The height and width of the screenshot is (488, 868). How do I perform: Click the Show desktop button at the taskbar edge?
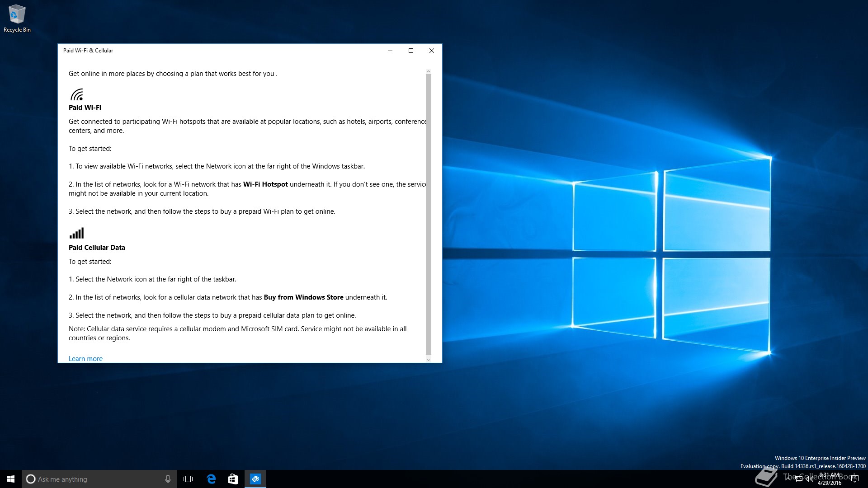tap(866, 479)
